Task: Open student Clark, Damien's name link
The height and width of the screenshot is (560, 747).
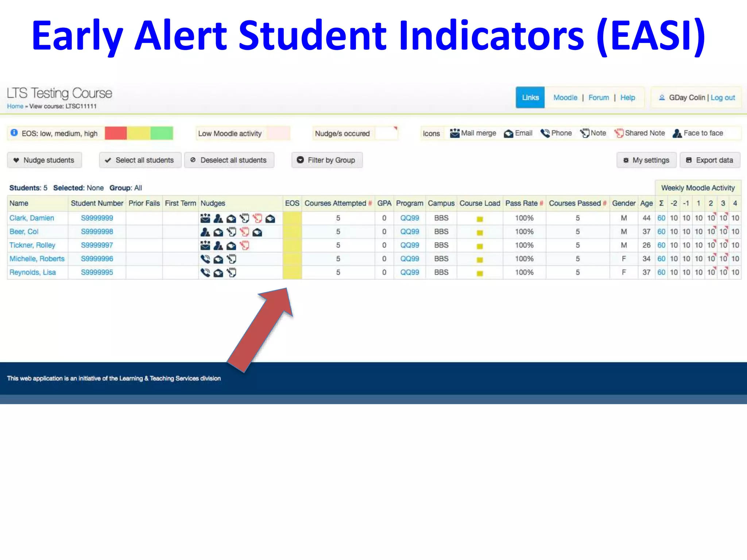Action: pos(32,218)
